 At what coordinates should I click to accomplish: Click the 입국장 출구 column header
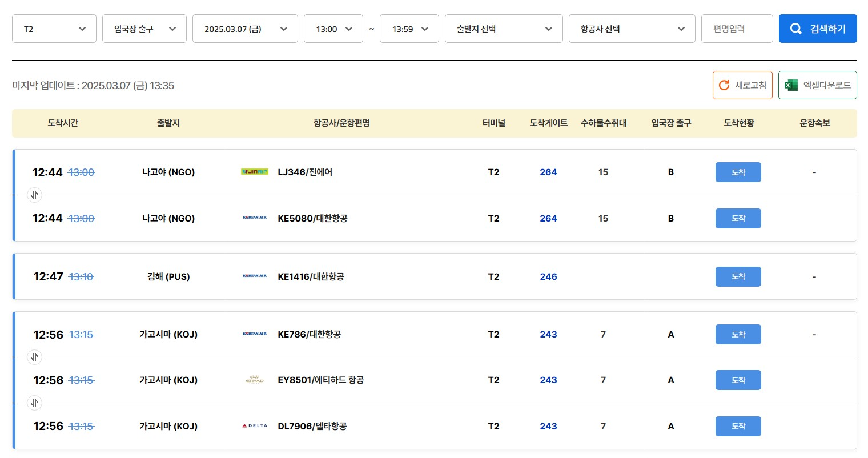click(x=671, y=123)
